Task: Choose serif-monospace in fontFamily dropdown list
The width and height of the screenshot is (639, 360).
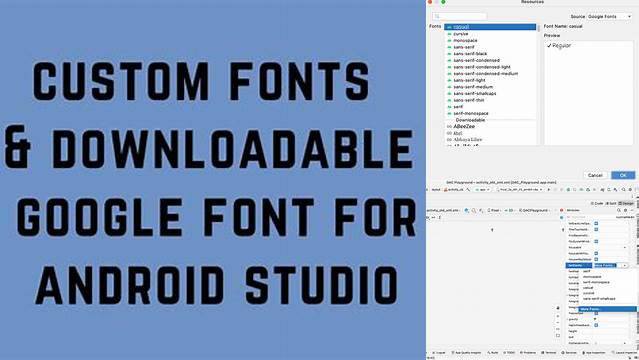Action: (x=596, y=282)
